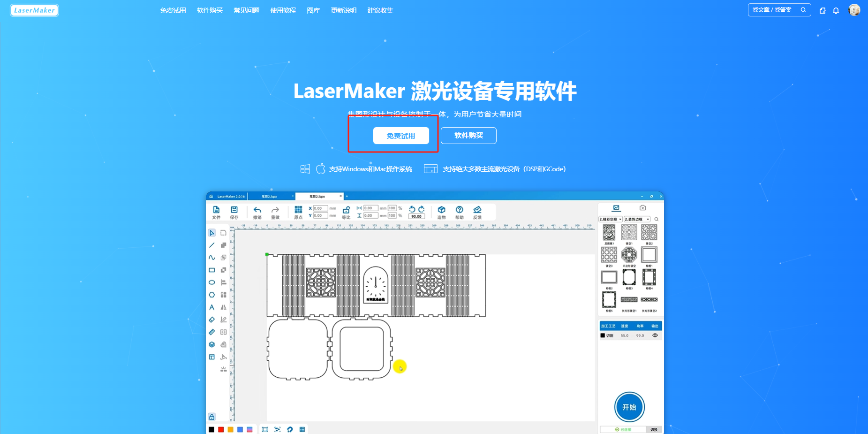Select the ruler measure tool

212,332
